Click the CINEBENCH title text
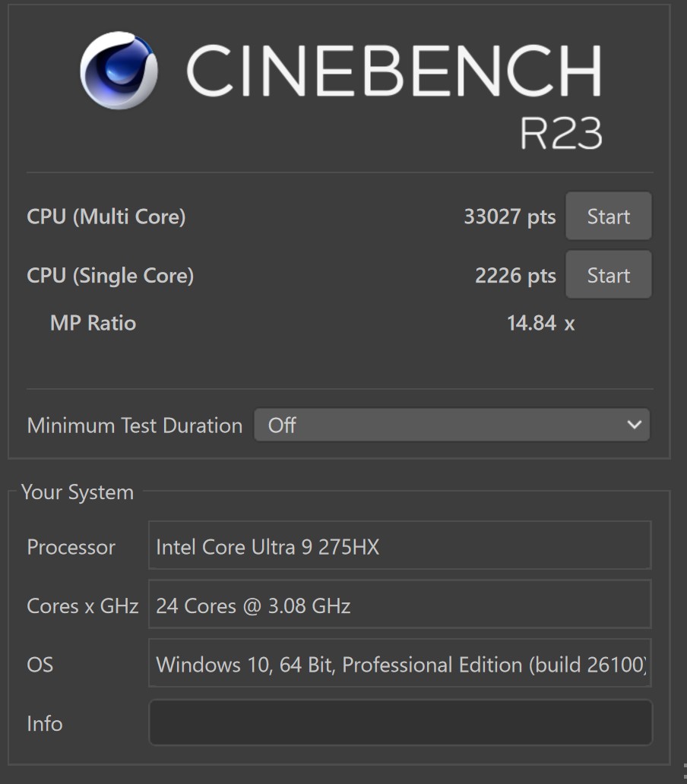Screen dimensions: 687x784 [394, 71]
